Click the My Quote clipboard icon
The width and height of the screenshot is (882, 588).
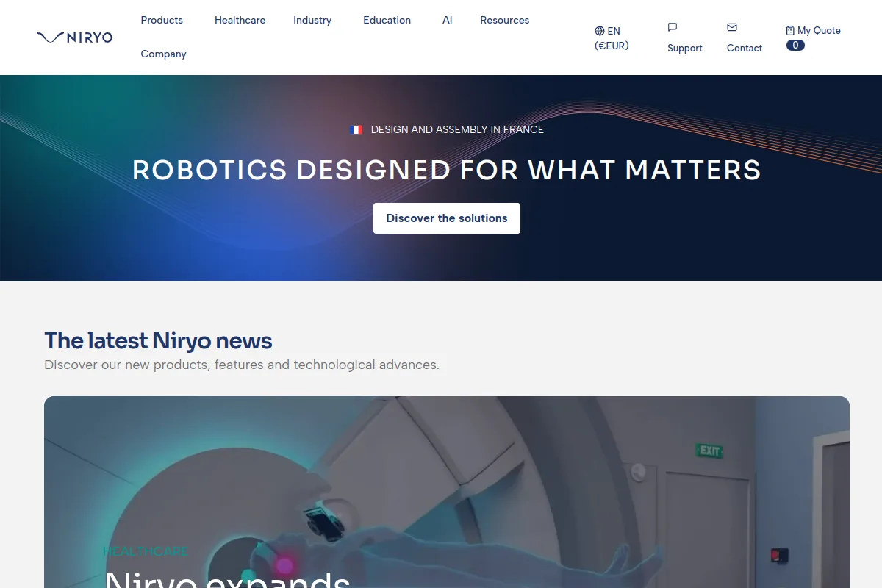[x=790, y=31]
